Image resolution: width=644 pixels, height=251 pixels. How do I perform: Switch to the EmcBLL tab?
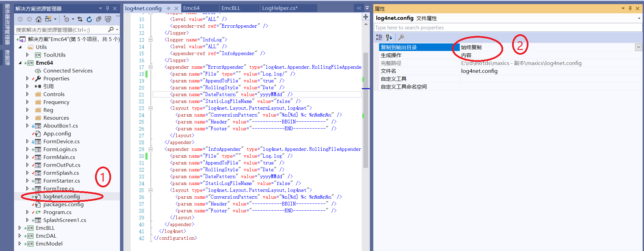(x=231, y=8)
